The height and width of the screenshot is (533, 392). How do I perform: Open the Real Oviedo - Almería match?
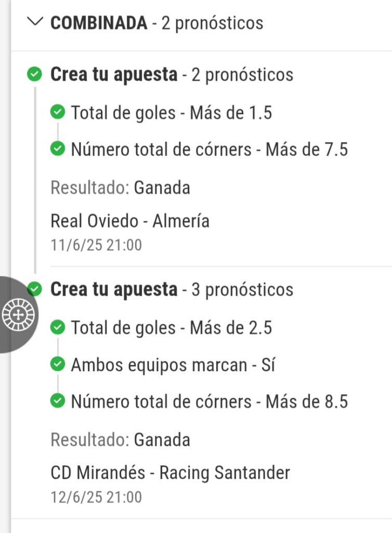(130, 221)
